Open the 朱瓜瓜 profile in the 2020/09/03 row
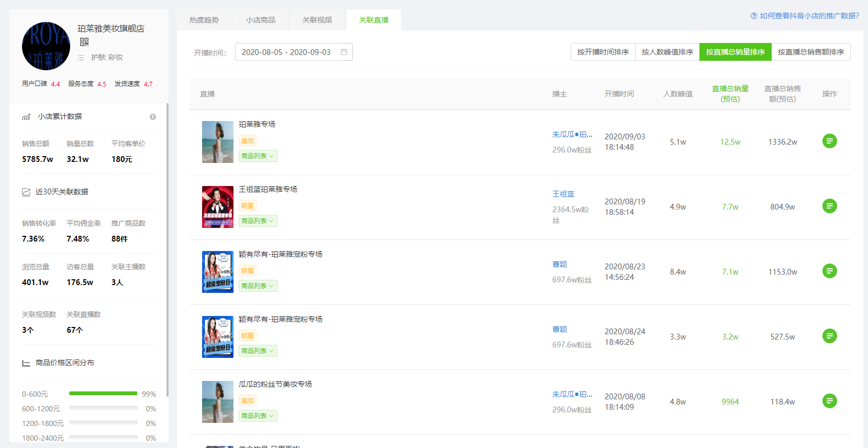The height and width of the screenshot is (448, 868). coord(572,135)
